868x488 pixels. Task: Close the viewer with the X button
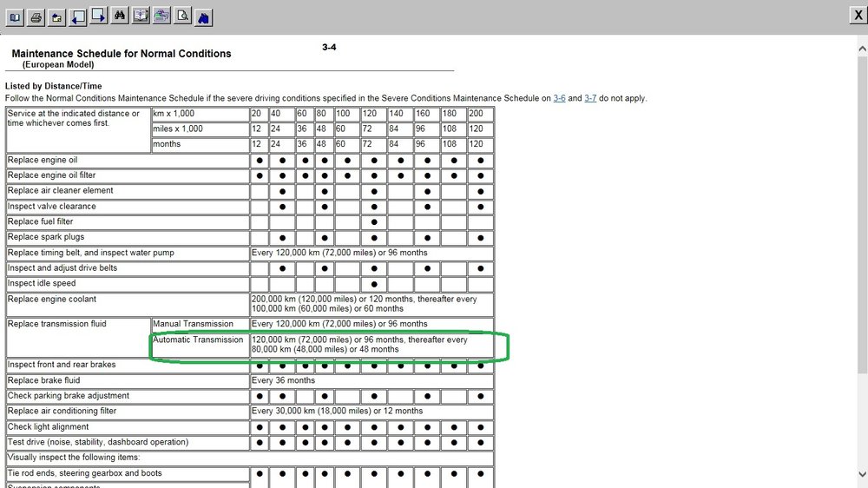(858, 15)
